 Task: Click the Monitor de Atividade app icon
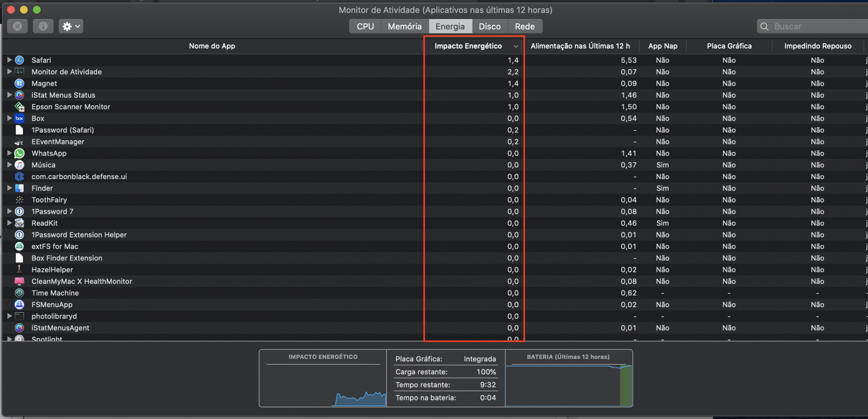pyautogui.click(x=19, y=72)
